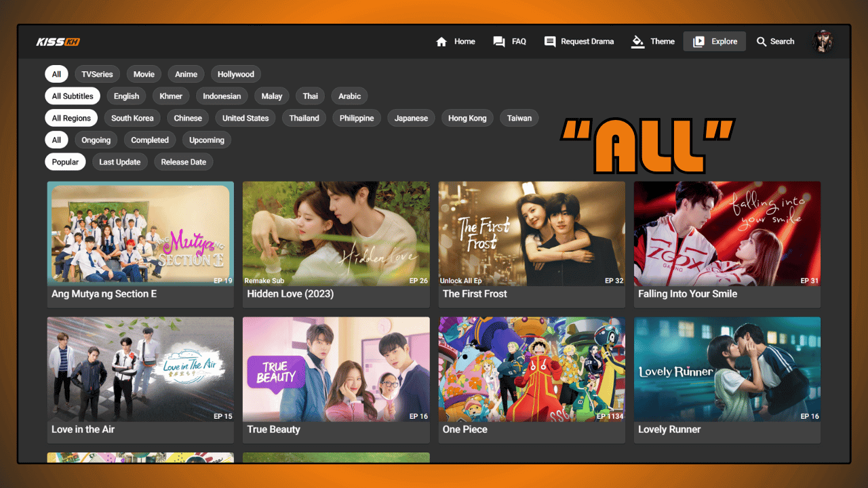
Task: Open the Theme paint bucket icon
Action: [x=637, y=42]
